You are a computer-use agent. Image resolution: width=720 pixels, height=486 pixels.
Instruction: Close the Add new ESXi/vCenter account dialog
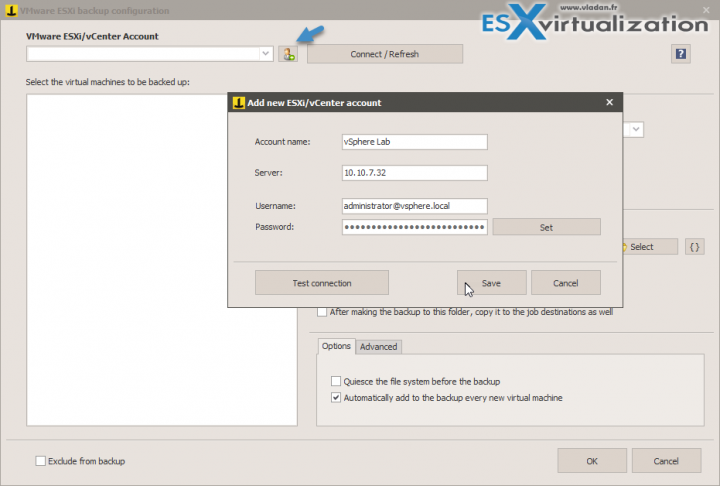(x=609, y=102)
